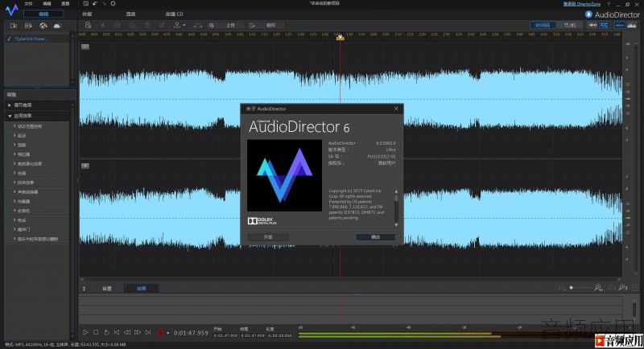Select the tab left of effect tab

click(107, 289)
